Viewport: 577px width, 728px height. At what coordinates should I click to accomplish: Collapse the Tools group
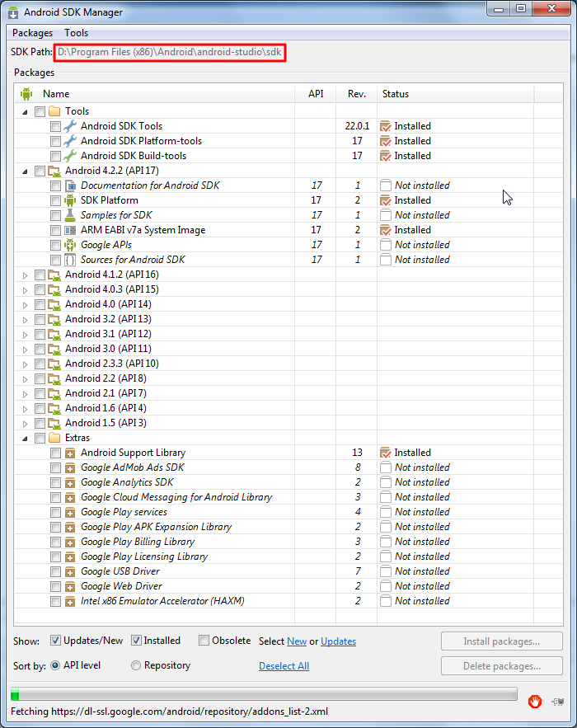(25, 112)
